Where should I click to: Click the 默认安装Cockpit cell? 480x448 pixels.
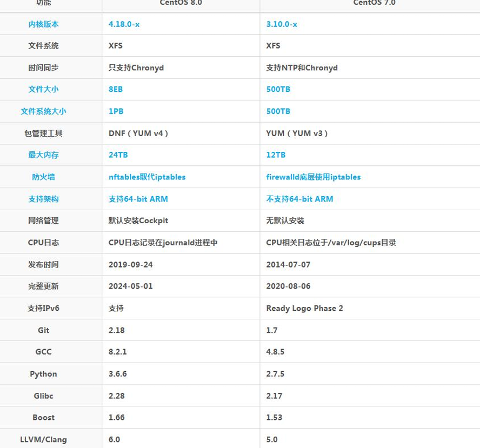[x=138, y=220]
